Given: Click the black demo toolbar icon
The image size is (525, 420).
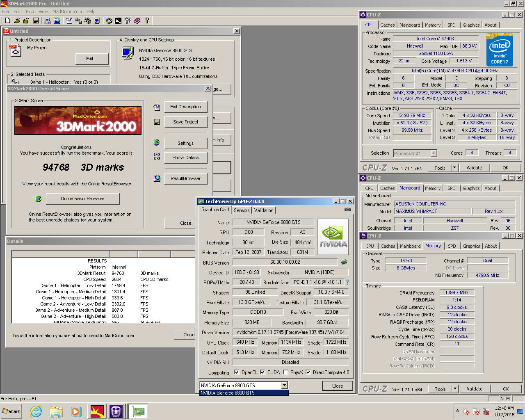Looking at the screenshot, I should (118, 21).
